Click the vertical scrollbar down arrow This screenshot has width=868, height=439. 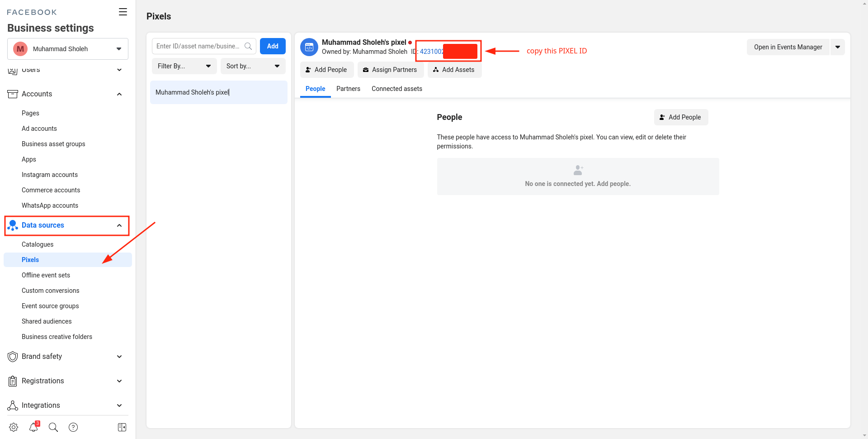tap(864, 435)
